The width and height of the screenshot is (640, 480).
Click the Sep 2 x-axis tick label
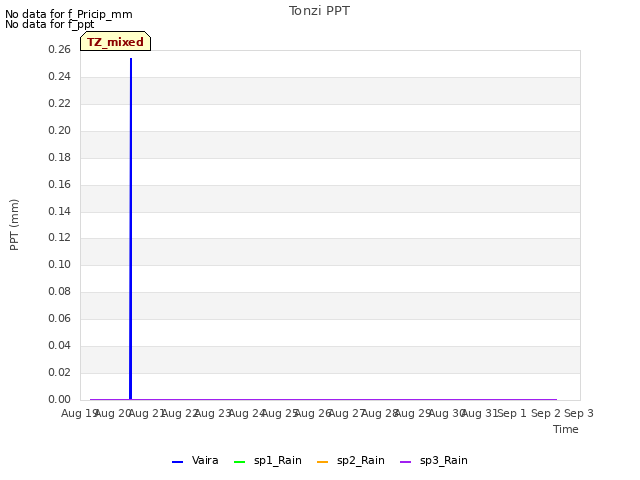[x=545, y=413]
